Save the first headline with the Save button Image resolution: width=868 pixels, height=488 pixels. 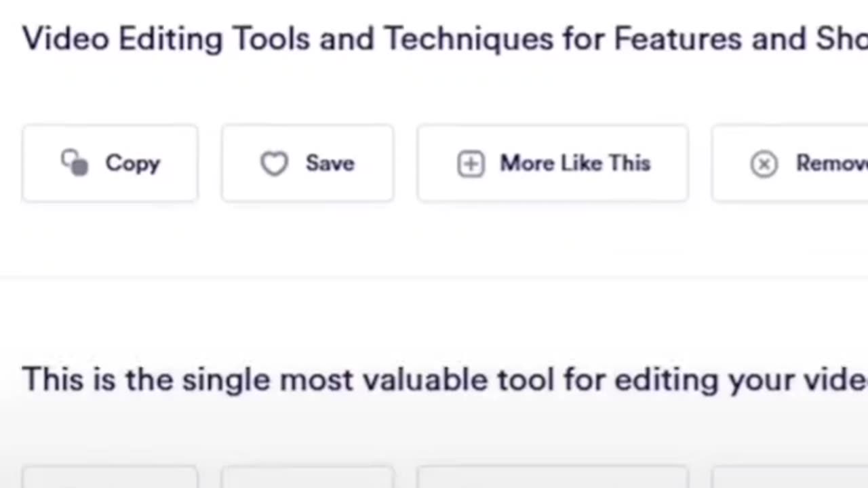click(x=307, y=163)
